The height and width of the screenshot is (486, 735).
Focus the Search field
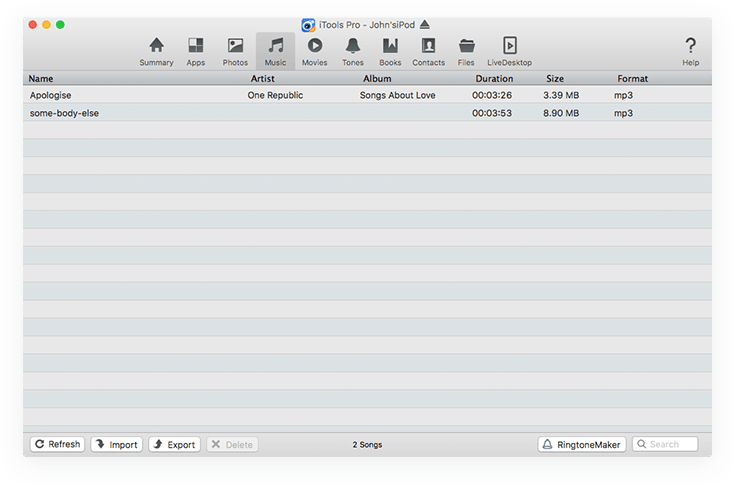[665, 444]
